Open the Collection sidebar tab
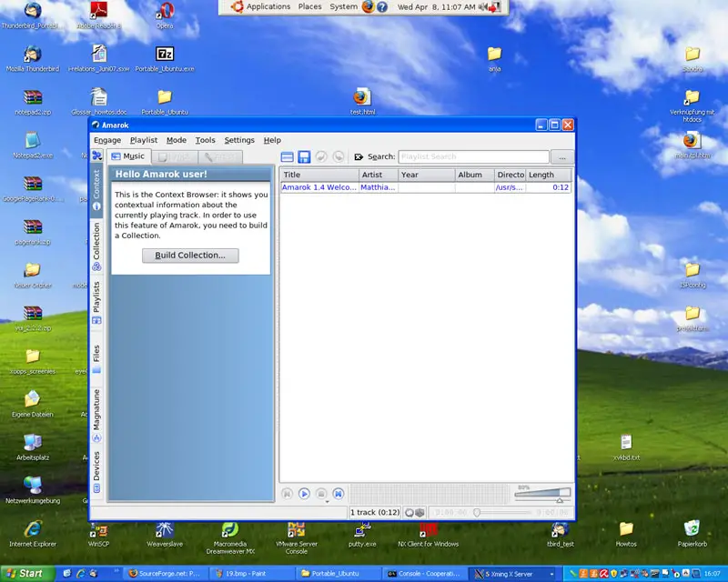 [x=96, y=246]
